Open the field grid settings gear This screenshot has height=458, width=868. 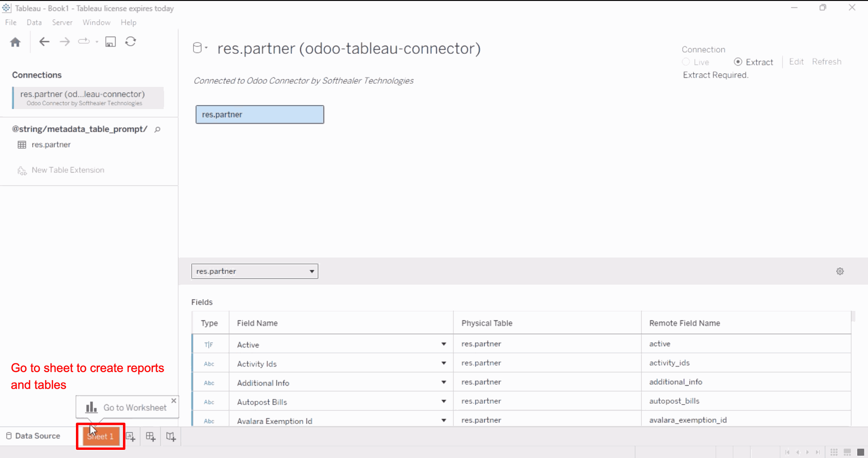[840, 272]
